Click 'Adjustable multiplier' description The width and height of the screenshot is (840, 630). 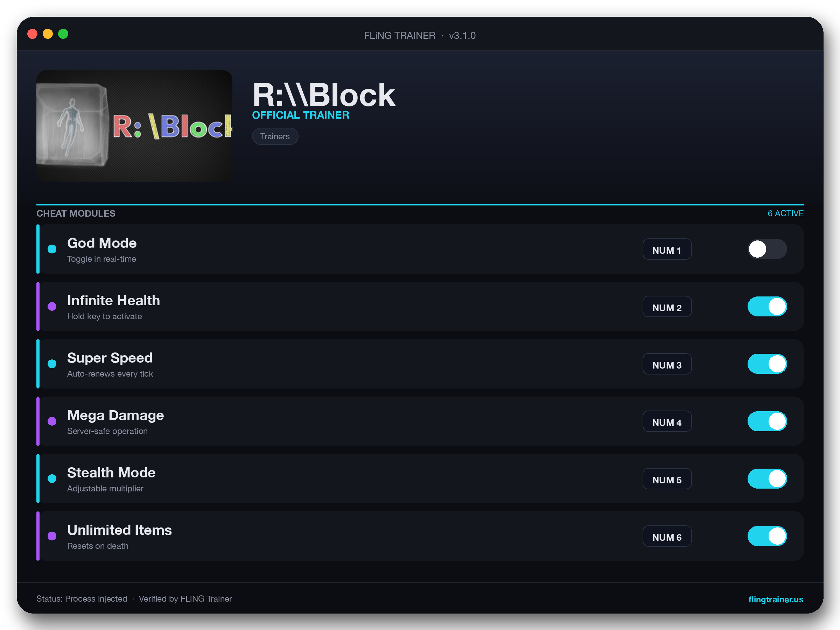point(105,488)
